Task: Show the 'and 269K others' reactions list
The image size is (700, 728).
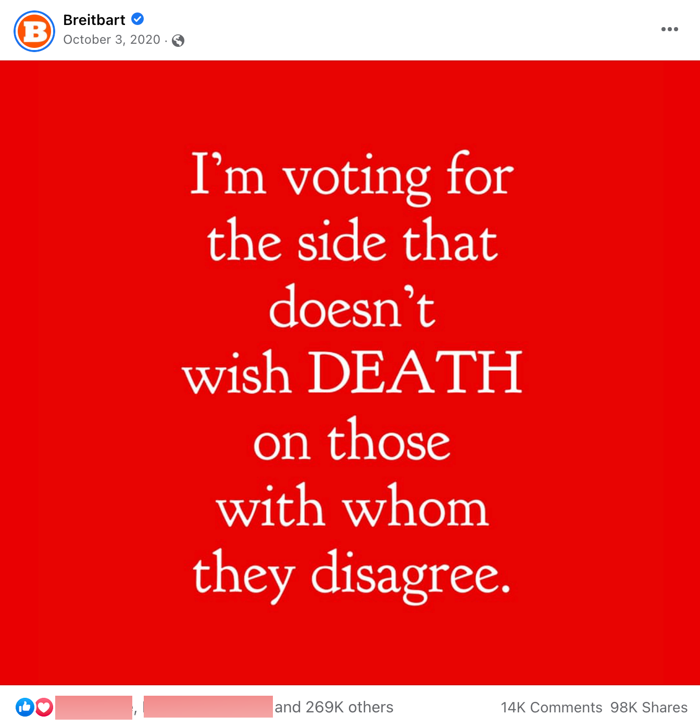Action: click(334, 707)
